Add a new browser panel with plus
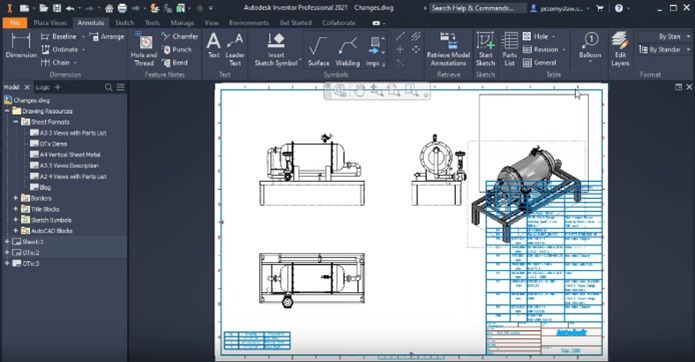Viewport: 695px width, 362px height. 58,87
